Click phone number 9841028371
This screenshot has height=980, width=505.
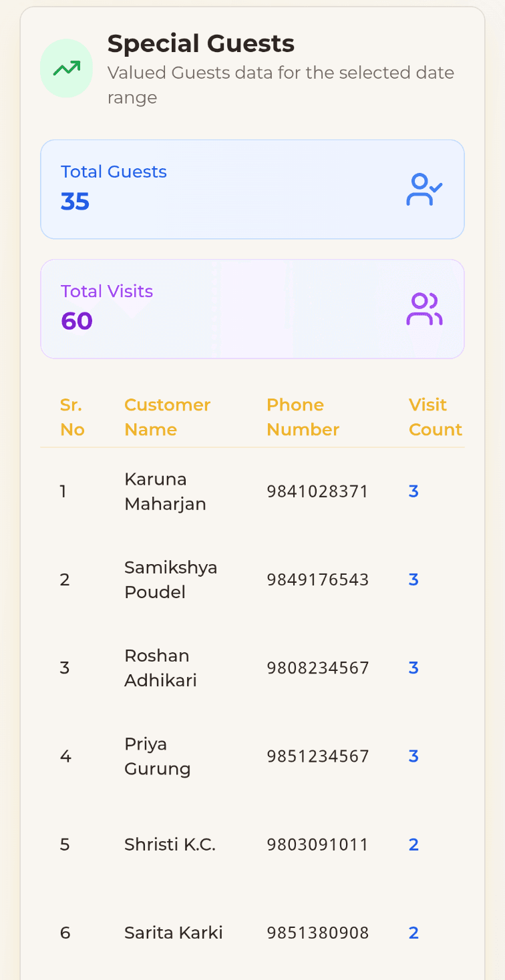tap(317, 492)
